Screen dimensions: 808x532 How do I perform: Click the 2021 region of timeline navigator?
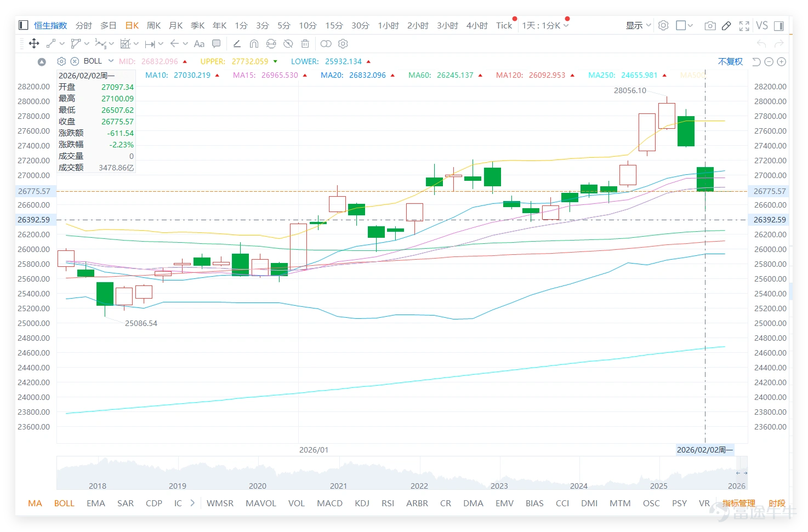pos(338,485)
